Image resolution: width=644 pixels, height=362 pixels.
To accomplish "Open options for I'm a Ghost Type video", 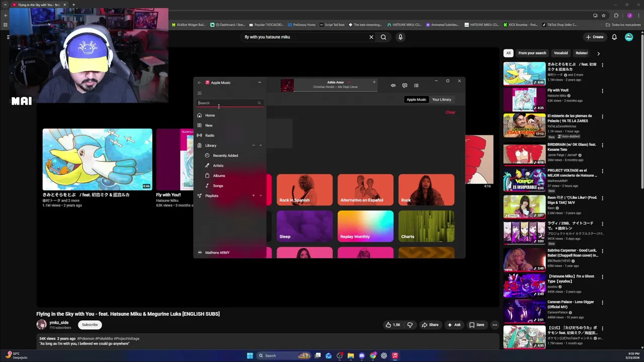I will click(x=602, y=277).
